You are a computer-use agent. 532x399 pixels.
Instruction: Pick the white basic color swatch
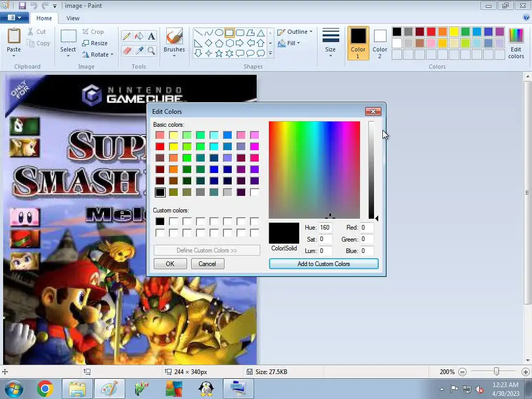[x=255, y=192]
